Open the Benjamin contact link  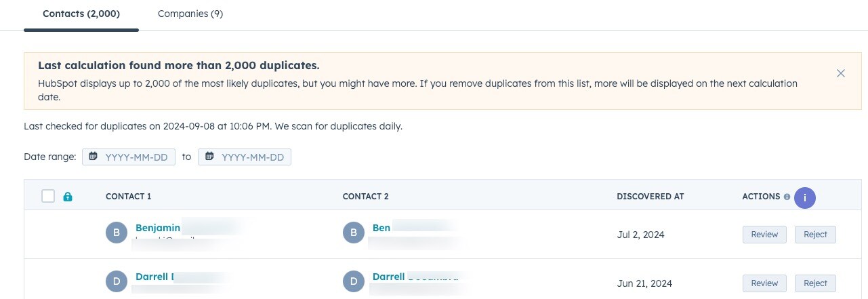point(157,228)
